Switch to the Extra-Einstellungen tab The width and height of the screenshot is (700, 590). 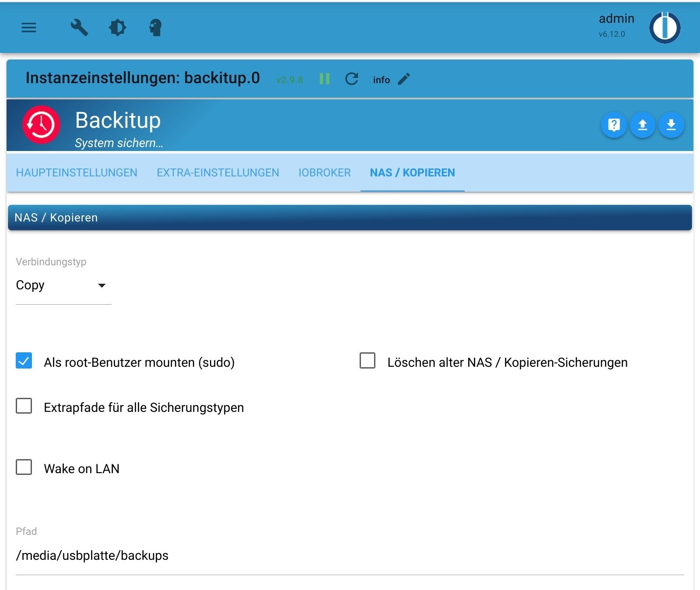[218, 173]
